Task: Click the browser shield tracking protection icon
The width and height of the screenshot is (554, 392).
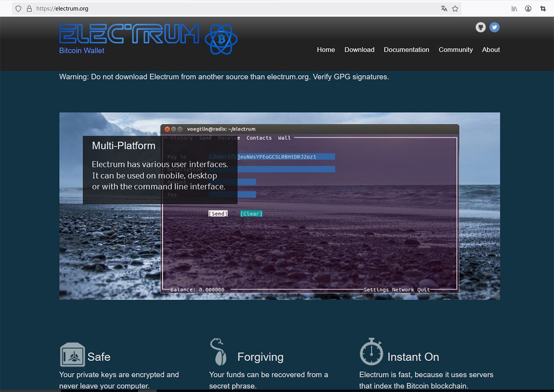Action: 18,8
